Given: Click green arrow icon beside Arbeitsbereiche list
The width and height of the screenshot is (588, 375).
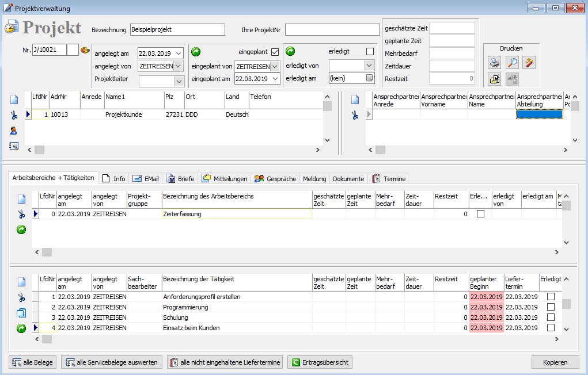Looking at the screenshot, I should point(21,229).
